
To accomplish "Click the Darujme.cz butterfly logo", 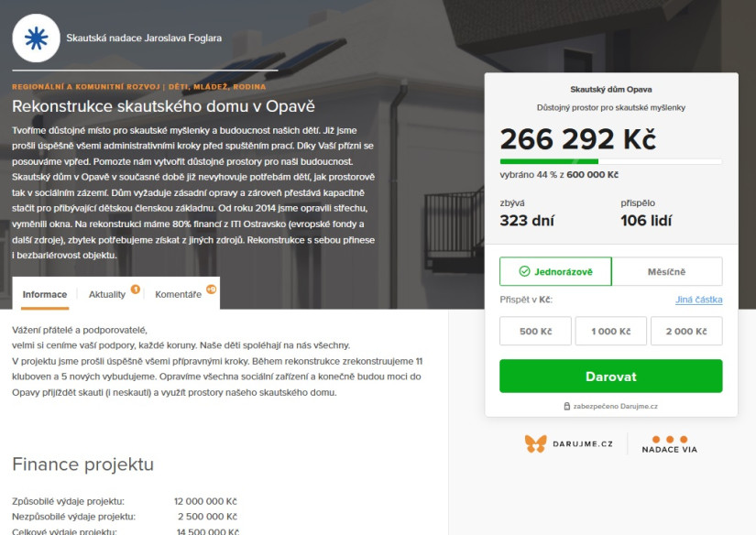I will point(536,444).
